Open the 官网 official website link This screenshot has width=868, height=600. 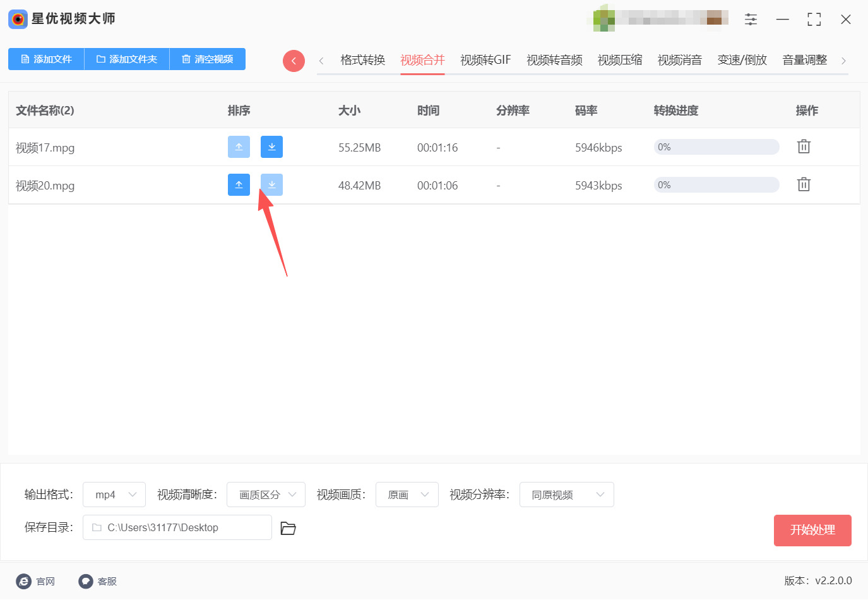36,581
